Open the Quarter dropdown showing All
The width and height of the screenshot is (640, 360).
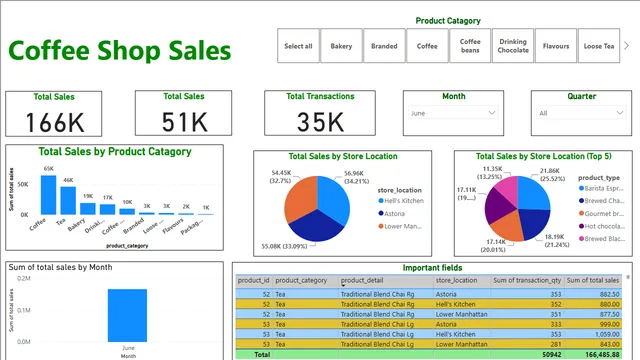pyautogui.click(x=581, y=113)
